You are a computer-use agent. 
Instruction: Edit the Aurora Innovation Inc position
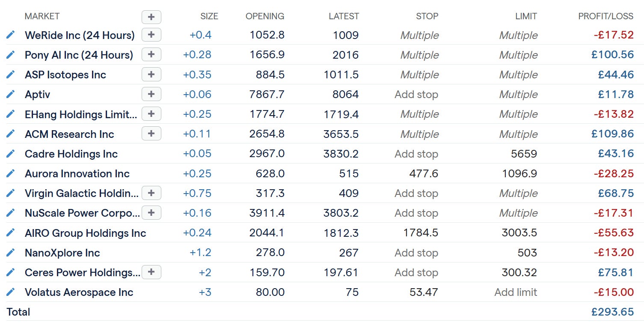(10, 173)
